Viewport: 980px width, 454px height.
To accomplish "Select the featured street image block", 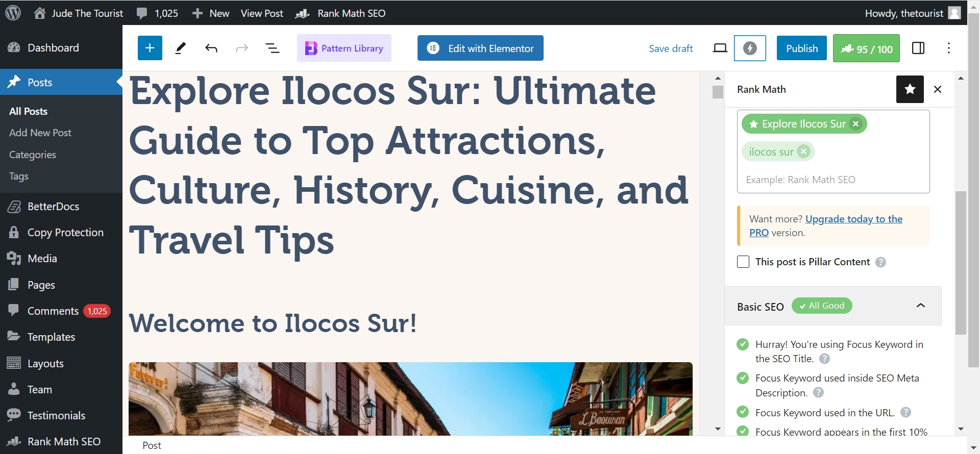I will coord(410,399).
